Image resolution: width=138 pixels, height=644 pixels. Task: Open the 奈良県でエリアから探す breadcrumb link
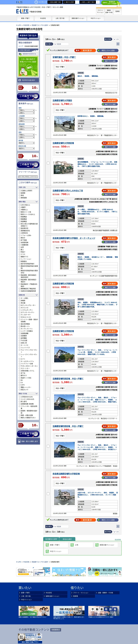pyautogui.click(x=40, y=25)
